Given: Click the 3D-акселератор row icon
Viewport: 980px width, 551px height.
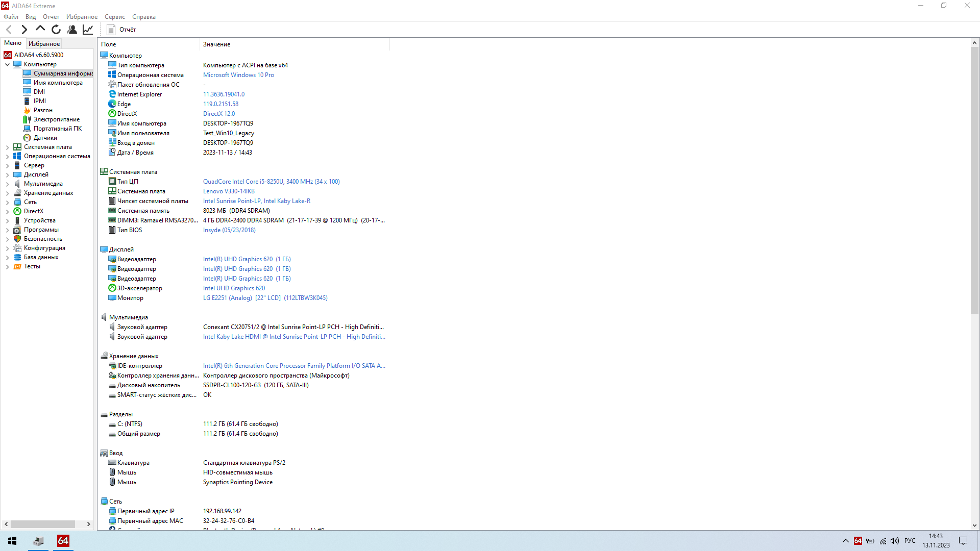Looking at the screenshot, I should point(112,288).
